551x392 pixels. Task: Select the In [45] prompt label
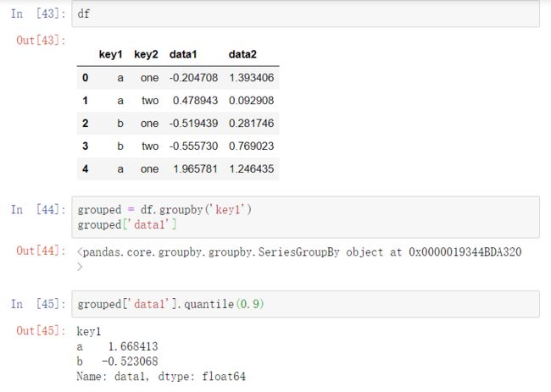point(38,304)
